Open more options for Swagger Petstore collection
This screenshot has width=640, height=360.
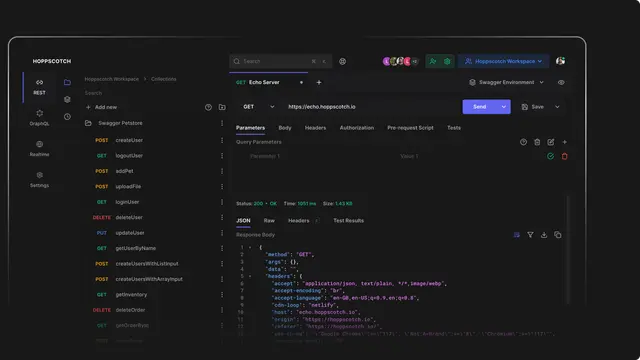tap(222, 123)
